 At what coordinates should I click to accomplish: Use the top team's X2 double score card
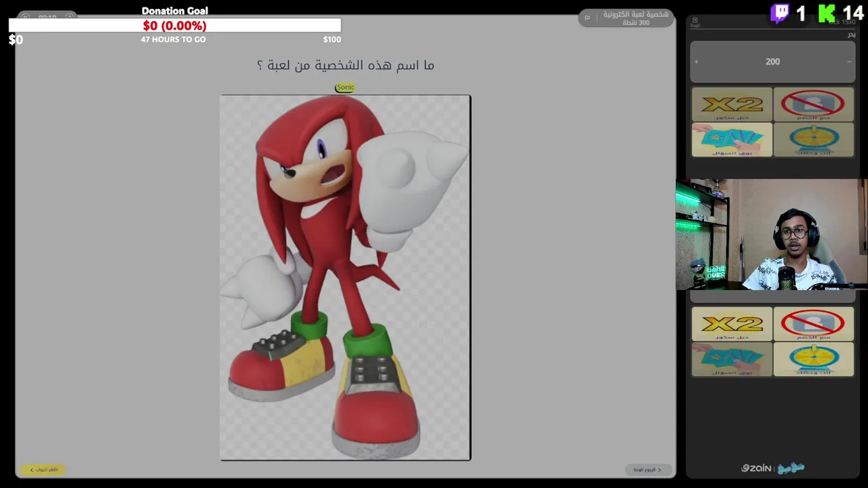[732, 104]
